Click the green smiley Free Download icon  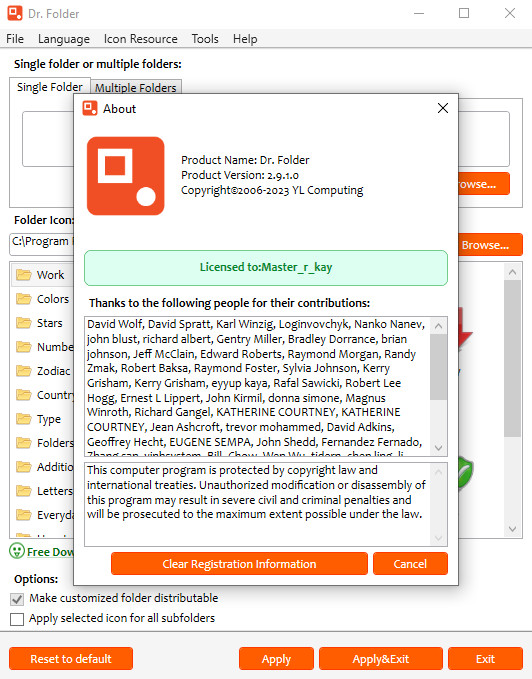17,551
